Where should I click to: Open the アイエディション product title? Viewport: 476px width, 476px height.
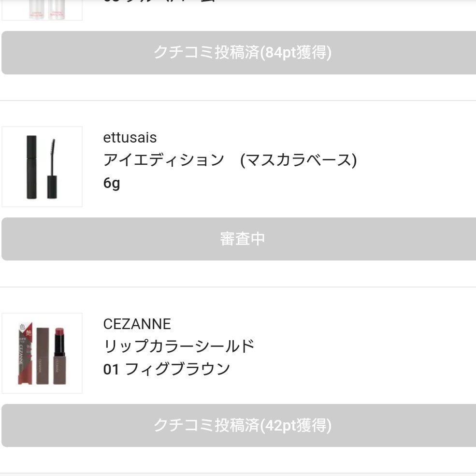tap(164, 160)
